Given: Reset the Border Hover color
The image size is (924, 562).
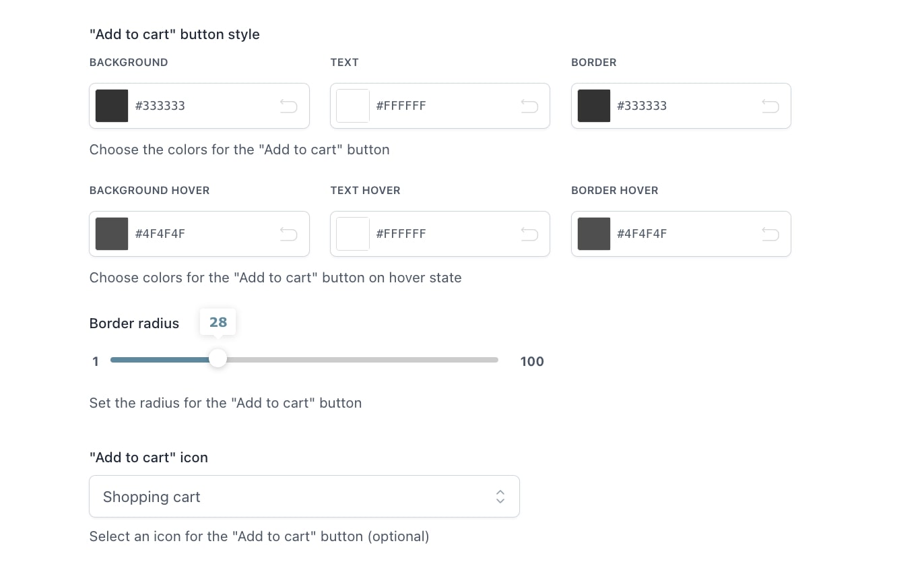Looking at the screenshot, I should (x=770, y=234).
